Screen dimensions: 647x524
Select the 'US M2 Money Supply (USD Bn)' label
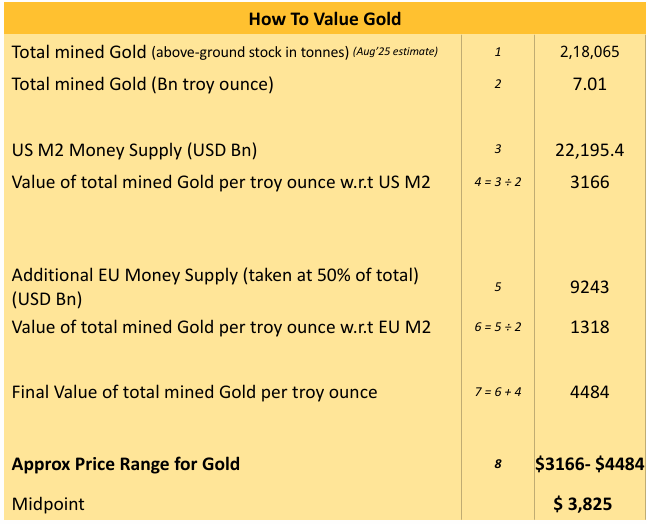134,150
